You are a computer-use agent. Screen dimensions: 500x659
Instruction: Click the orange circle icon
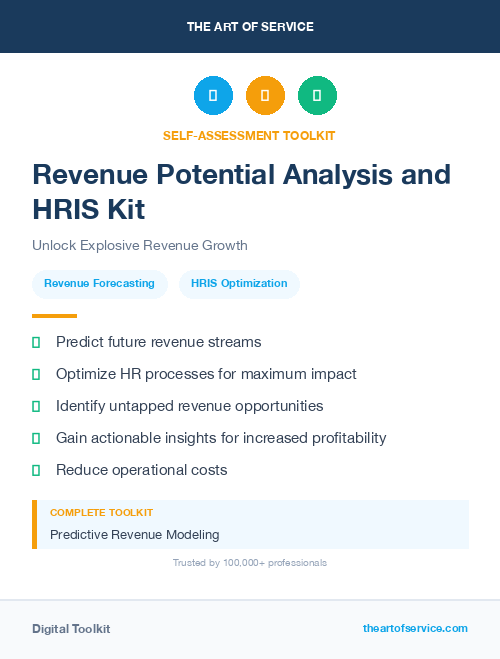click(x=265, y=95)
